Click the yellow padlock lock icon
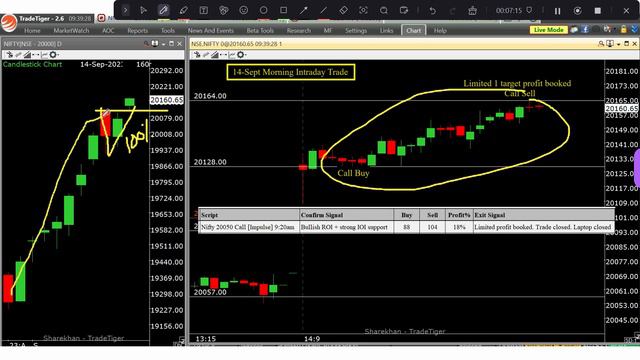Viewport: 640px width, 360px height. [623, 29]
